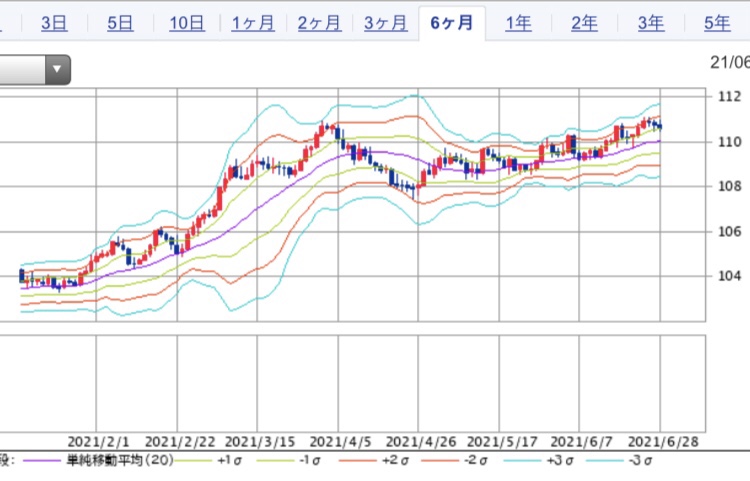Click the 104 price axis label
750x481 pixels.
tap(729, 276)
